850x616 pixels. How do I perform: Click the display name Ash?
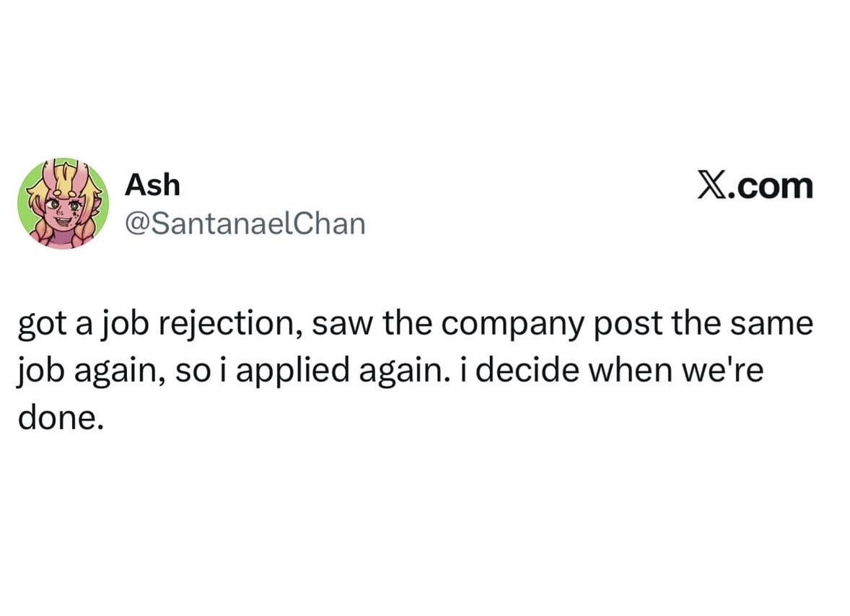pyautogui.click(x=152, y=185)
